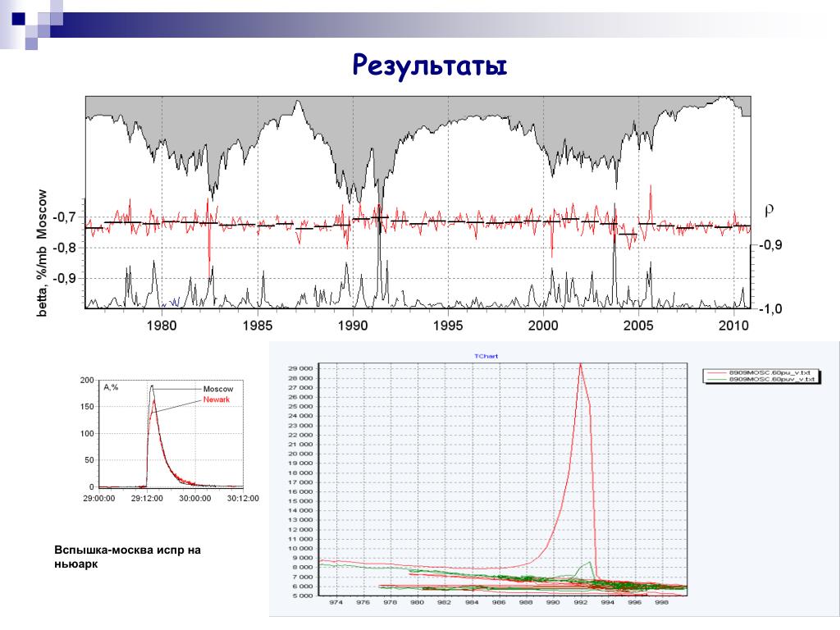This screenshot has height=630, width=840.
Task: Click the '-0,8' tick on the left axis
Action: [64, 248]
